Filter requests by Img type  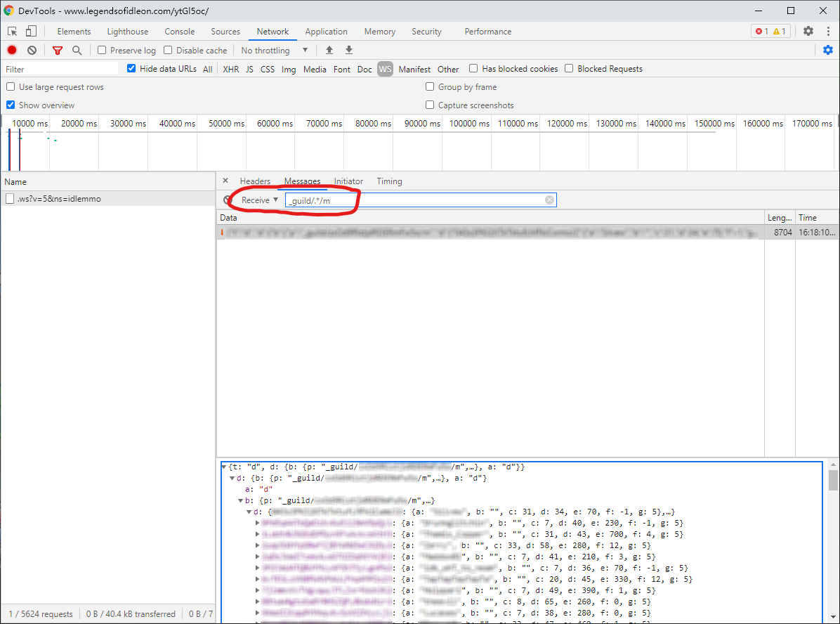(289, 69)
